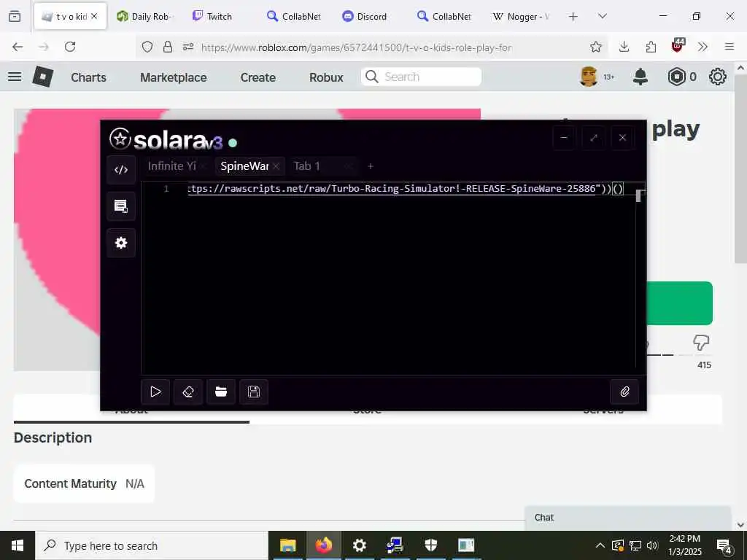Open the browser downloads panel
Screen dimensions: 747x560
(624, 47)
